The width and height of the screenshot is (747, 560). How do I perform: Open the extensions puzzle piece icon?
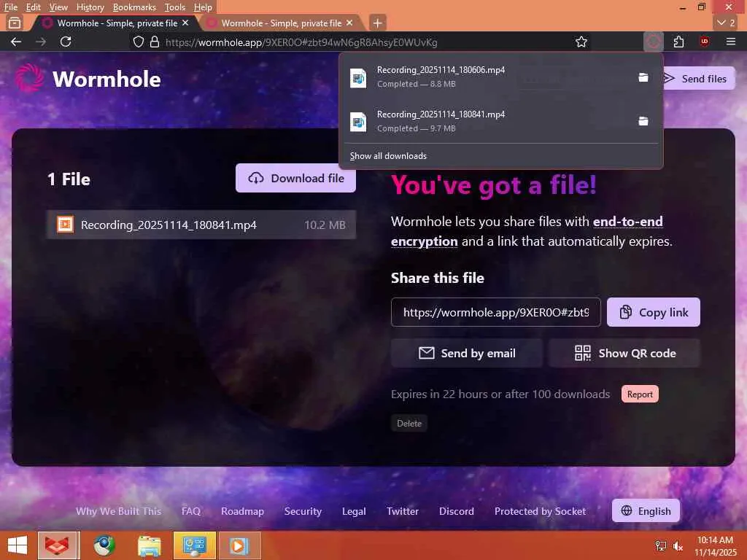[x=679, y=42]
